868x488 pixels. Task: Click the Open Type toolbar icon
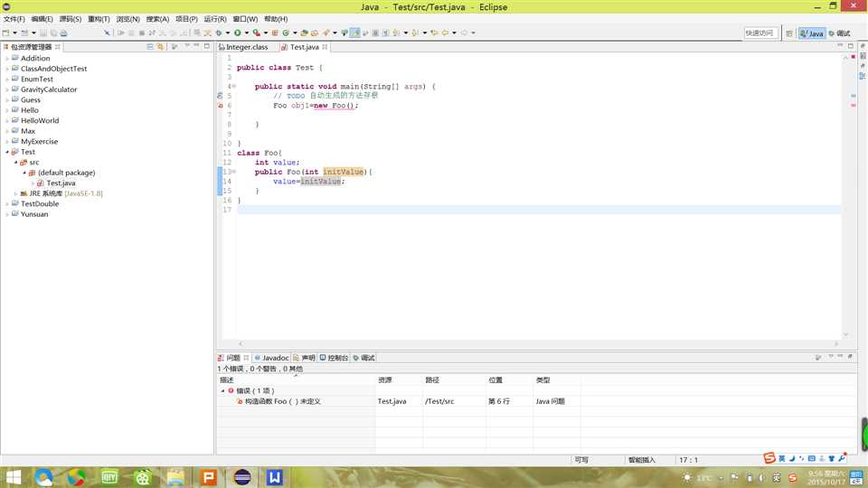point(304,33)
